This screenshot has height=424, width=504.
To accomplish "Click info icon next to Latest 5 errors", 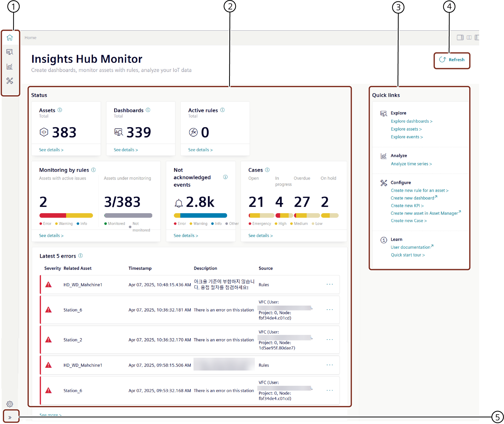I will pyautogui.click(x=81, y=256).
